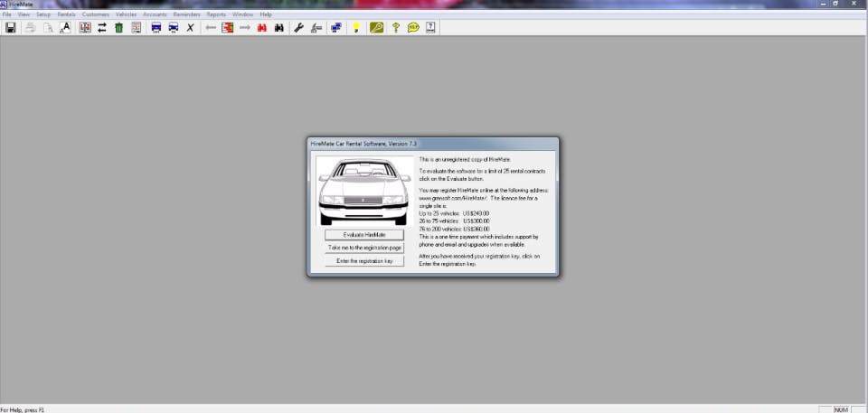Click the black binoculars icon
This screenshot has height=413, width=868.
tap(279, 28)
